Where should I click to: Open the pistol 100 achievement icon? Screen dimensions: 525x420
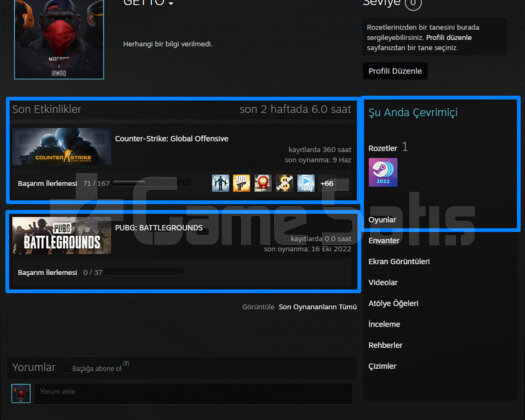click(x=241, y=183)
